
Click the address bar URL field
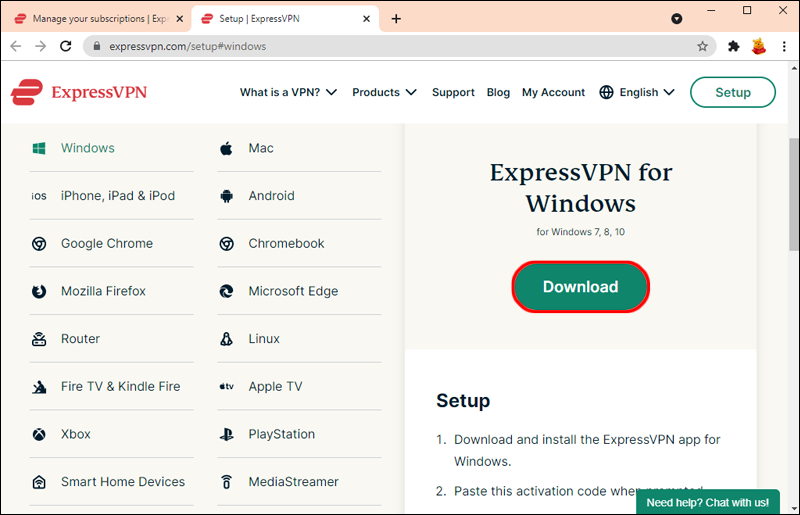[399, 46]
